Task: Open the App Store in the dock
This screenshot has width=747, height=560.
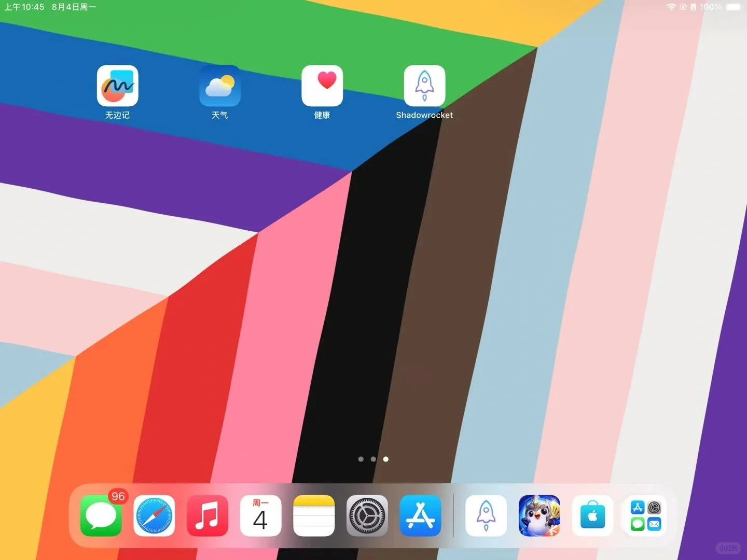Action: 420,516
